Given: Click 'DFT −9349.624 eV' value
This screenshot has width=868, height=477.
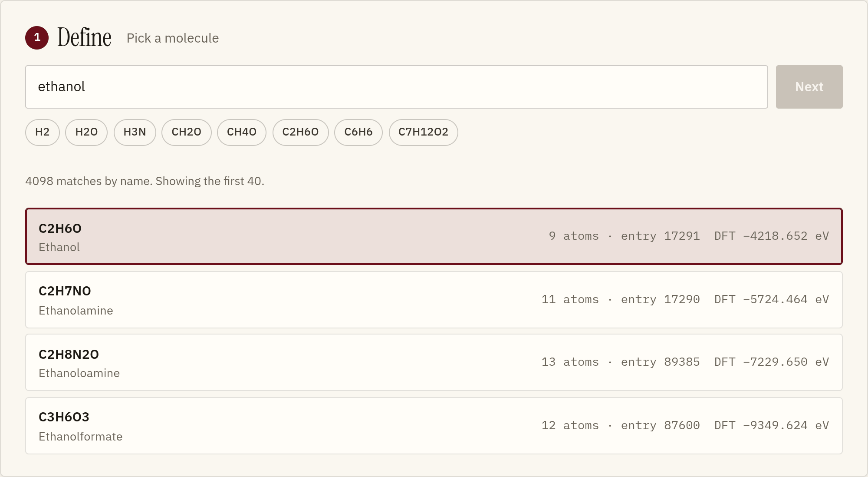Looking at the screenshot, I should pyautogui.click(x=772, y=425).
